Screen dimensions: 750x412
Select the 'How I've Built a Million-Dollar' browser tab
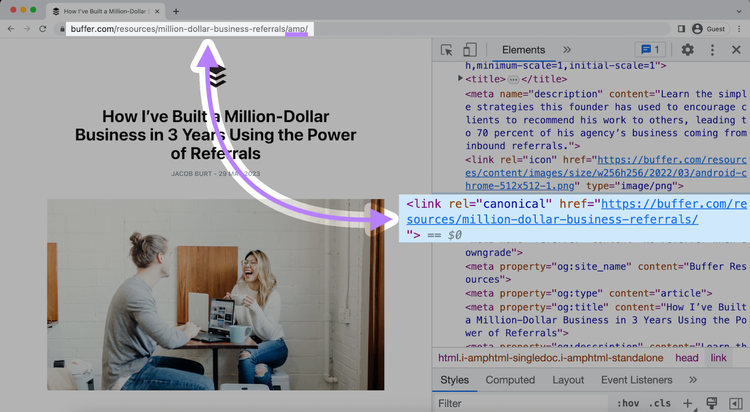click(106, 11)
